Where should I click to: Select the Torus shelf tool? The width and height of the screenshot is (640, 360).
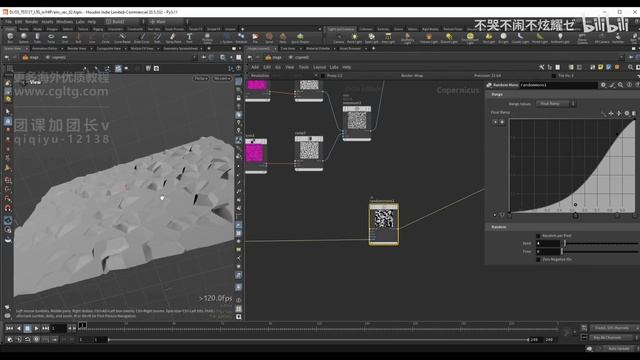point(51,38)
